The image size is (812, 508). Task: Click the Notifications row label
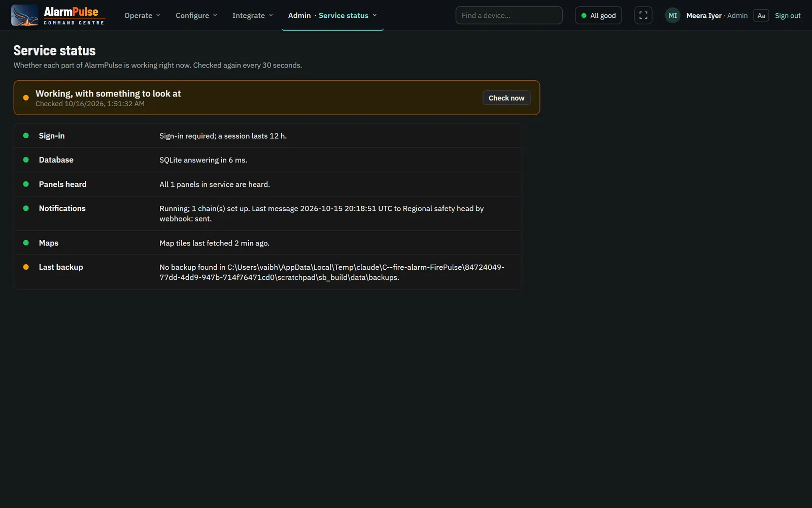[62, 208]
